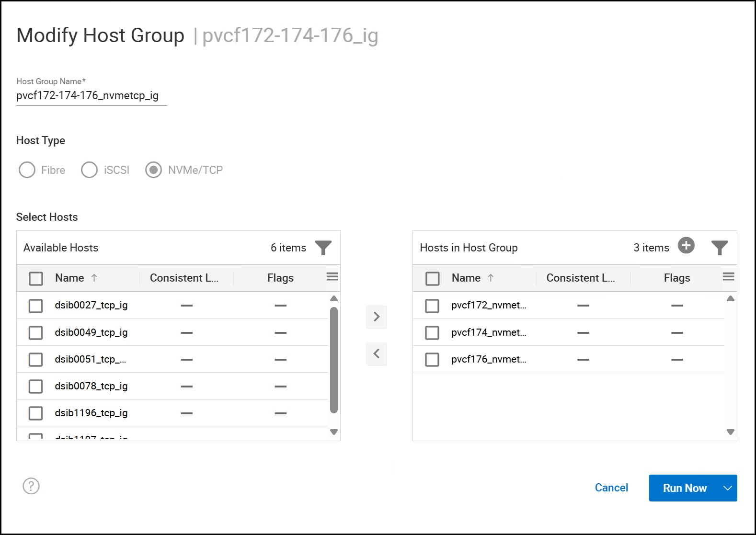The image size is (756, 535).
Task: Click the pvcf176_nvmet host name
Action: 489,359
